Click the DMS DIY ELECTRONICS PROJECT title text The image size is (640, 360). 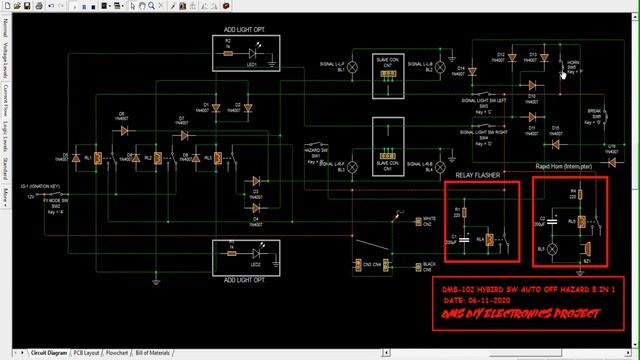521,314
